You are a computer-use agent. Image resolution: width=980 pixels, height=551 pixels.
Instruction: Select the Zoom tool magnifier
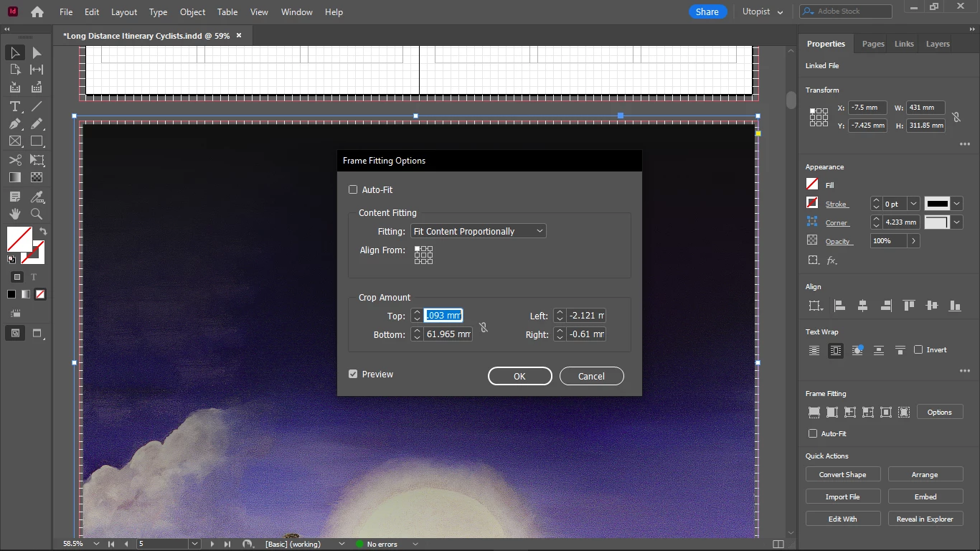click(37, 214)
